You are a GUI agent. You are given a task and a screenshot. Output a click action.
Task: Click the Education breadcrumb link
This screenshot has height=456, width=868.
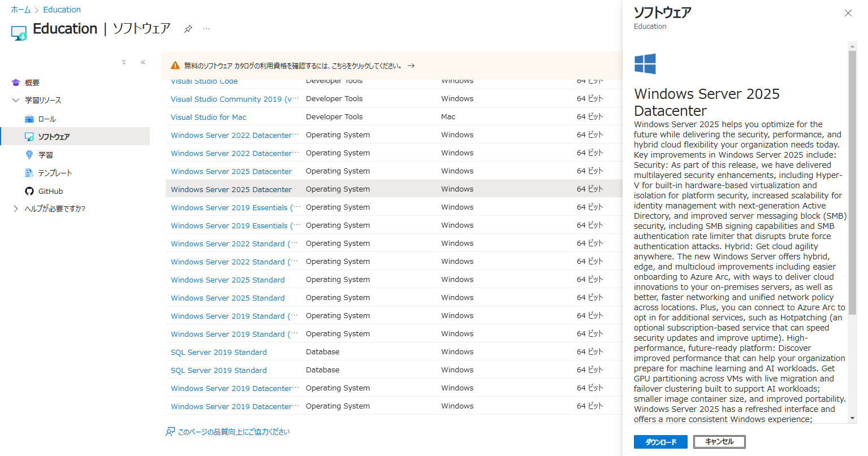tap(62, 10)
